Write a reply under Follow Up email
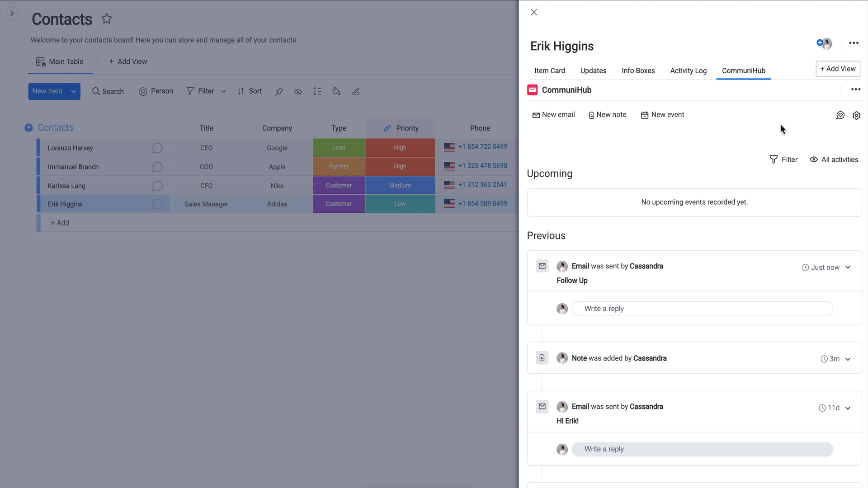Image resolution: width=868 pixels, height=488 pixels. [702, 309]
